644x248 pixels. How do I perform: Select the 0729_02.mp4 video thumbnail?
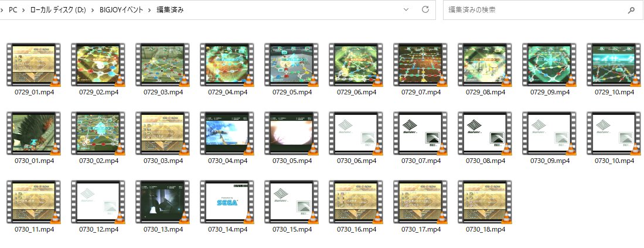click(x=98, y=65)
